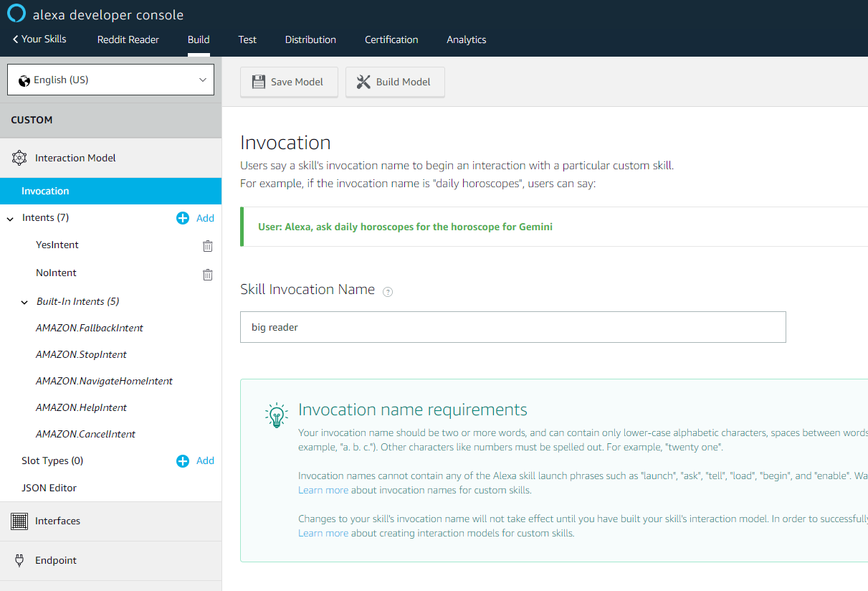Click the Save Model button
This screenshot has height=591, width=868.
click(289, 82)
